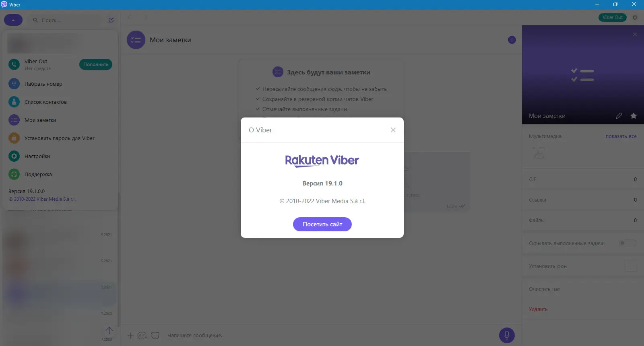The image size is (644, 346).
Task: Click the star favorite icon
Action: click(634, 116)
